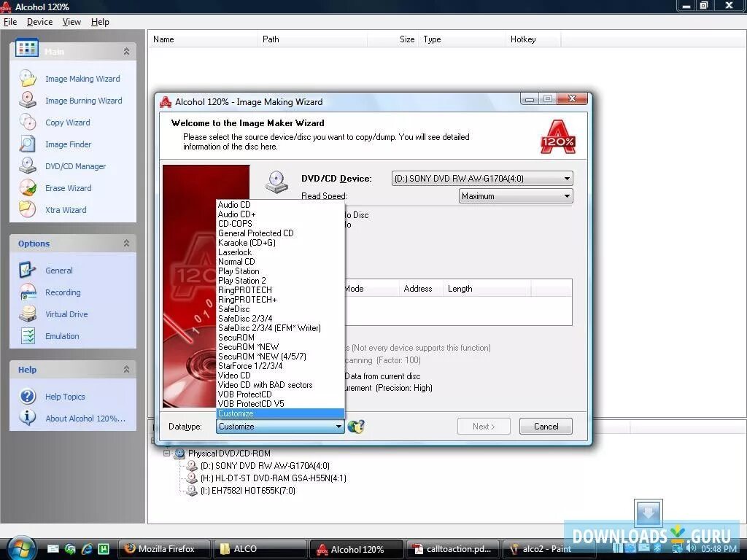
Task: Select (D:) SONY DVD RW drive in tree
Action: 265,466
